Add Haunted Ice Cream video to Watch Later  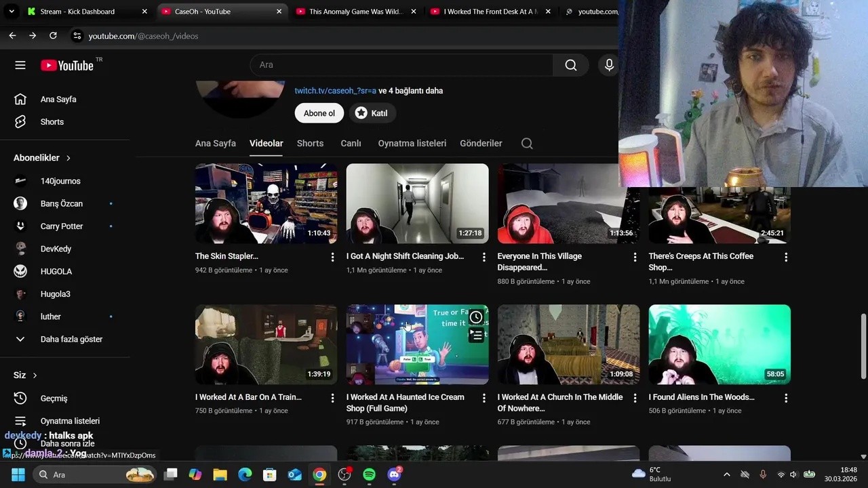[x=476, y=317]
